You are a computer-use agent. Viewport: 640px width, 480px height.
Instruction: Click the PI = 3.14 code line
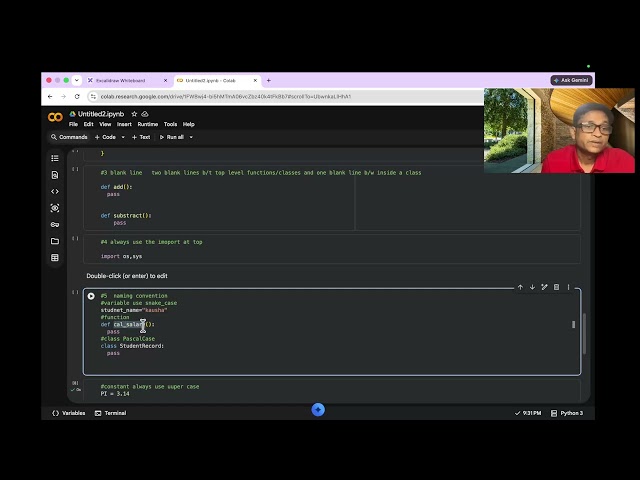click(x=115, y=394)
